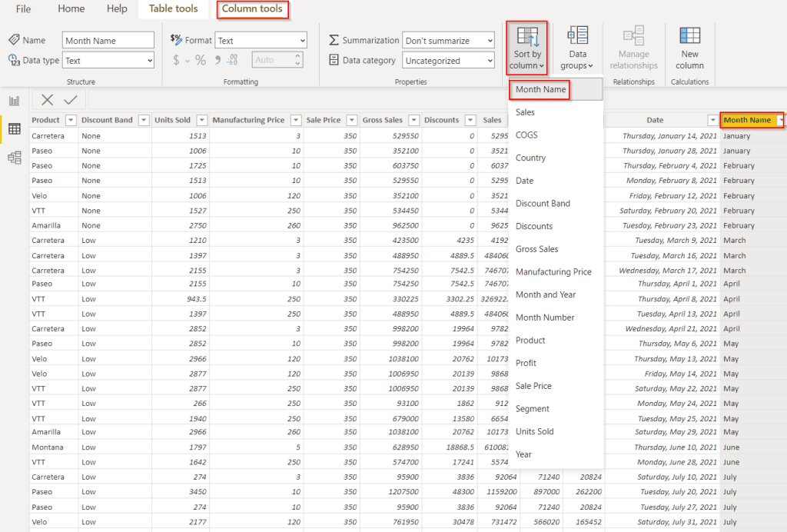
Task: Choose COGS in the sort list
Action: [x=556, y=135]
